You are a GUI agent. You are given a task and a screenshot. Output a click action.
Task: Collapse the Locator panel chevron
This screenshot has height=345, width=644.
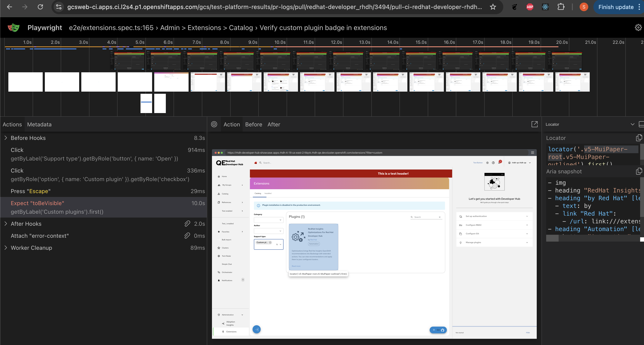pyautogui.click(x=632, y=124)
